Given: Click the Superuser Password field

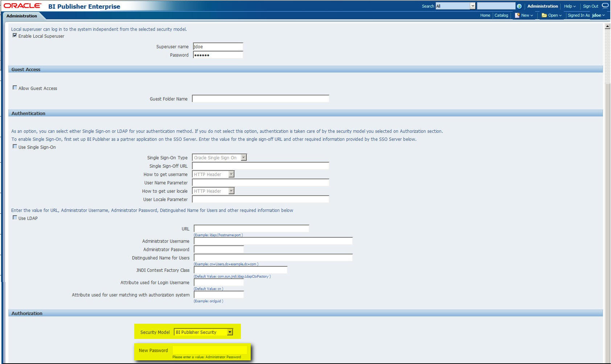Looking at the screenshot, I should pyautogui.click(x=218, y=55).
